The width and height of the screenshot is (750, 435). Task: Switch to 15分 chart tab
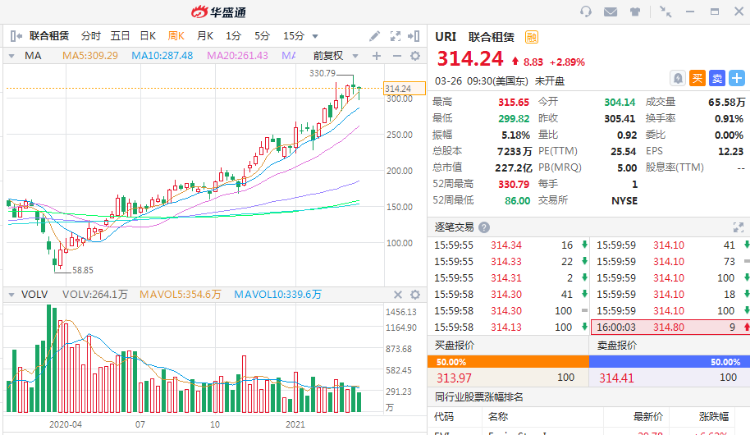point(294,36)
